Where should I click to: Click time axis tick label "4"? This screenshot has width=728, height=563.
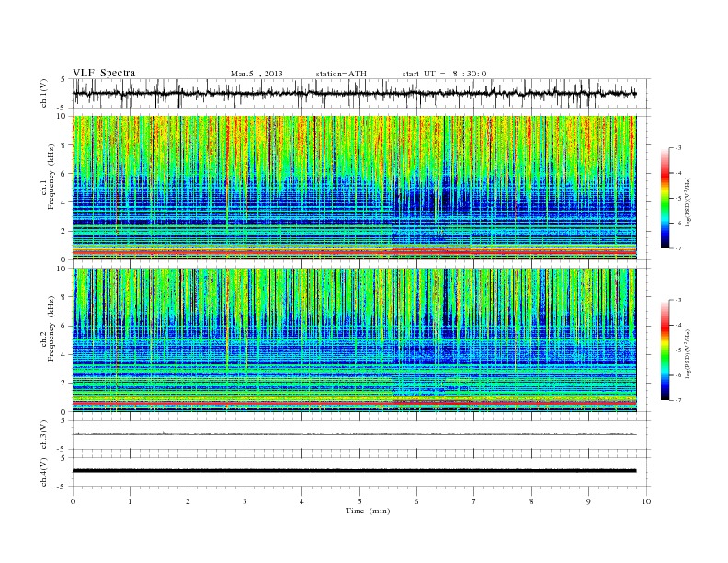coord(301,501)
